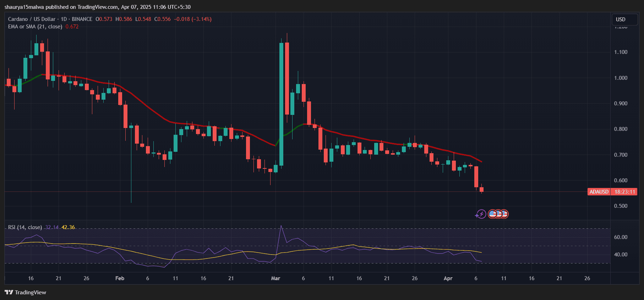
Task: Click the red EMA value 0.672
Action: (x=72, y=27)
